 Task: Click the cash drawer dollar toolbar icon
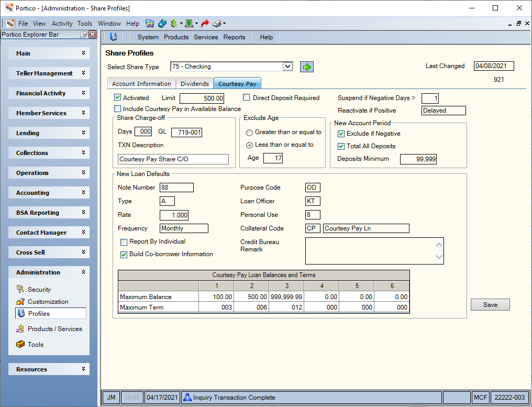pyautogui.click(x=189, y=23)
